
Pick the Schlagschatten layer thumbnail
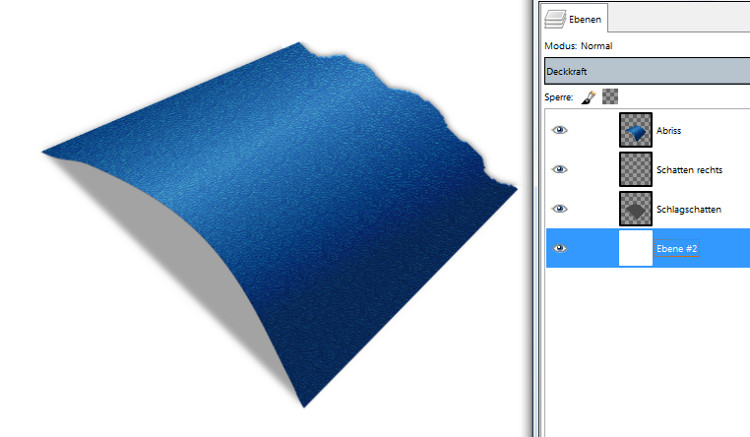(x=635, y=208)
